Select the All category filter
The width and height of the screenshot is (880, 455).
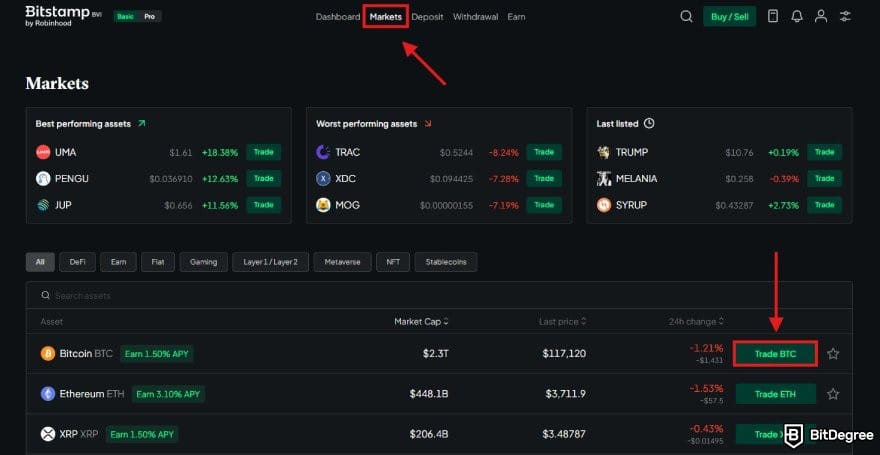point(40,262)
